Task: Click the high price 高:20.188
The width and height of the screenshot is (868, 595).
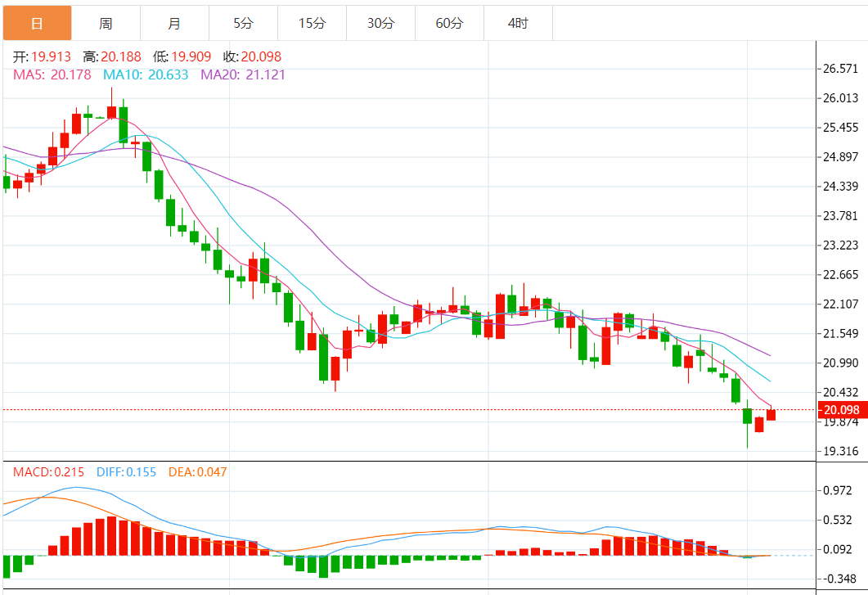Action: pos(112,56)
